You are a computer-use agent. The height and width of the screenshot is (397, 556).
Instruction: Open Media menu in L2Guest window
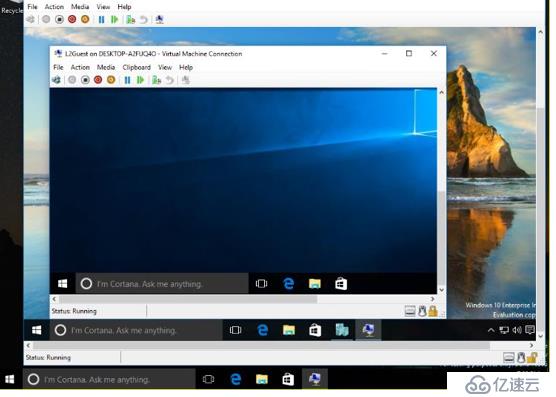click(106, 67)
